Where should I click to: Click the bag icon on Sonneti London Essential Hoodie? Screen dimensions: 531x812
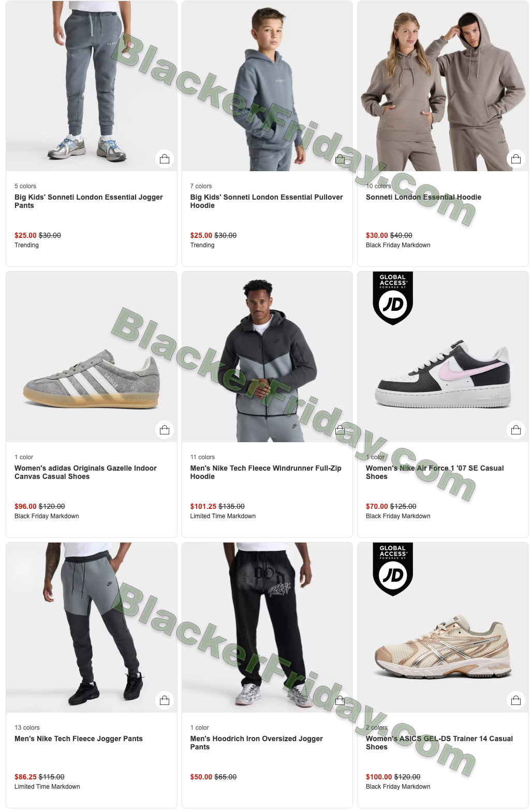coord(516,159)
